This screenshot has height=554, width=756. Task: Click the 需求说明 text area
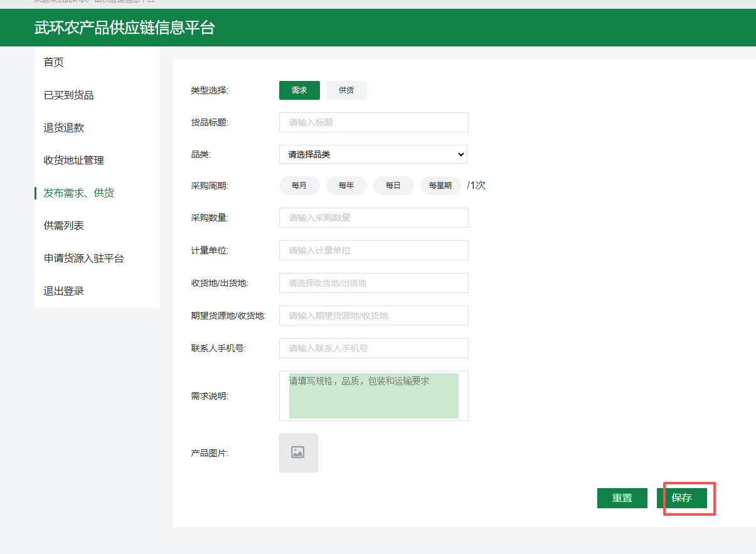pos(373,396)
